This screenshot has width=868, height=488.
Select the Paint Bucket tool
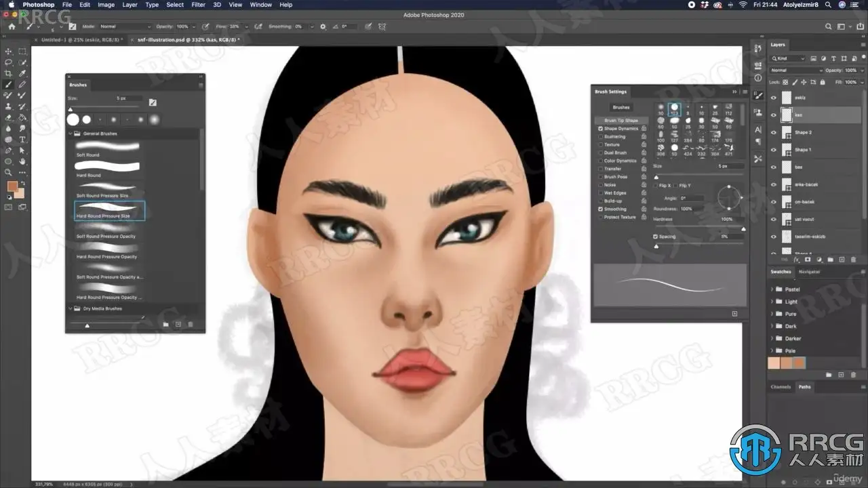click(22, 117)
